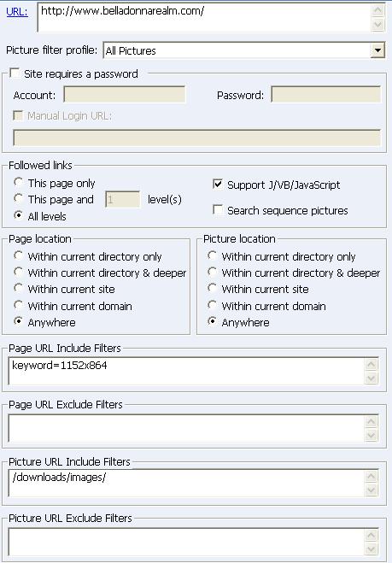This screenshot has height=563, width=392.
Task: Pick Page location Within current site
Action: [x=18, y=288]
